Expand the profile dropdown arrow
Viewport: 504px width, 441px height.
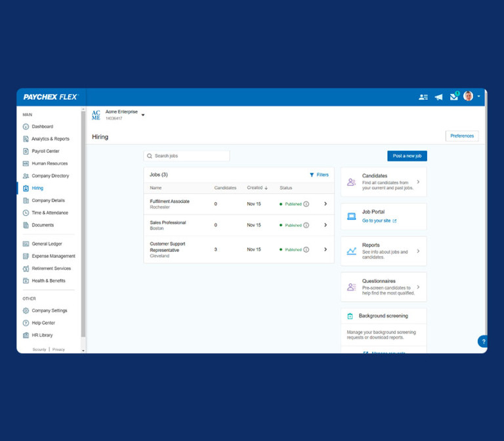pyautogui.click(x=478, y=96)
